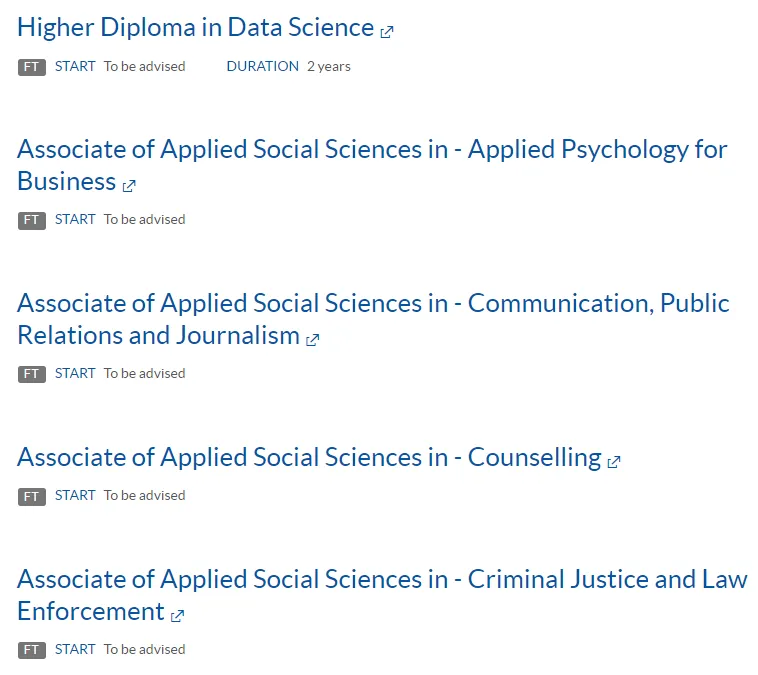
Task: Click the FT badge under Data Science diploma
Action: tap(32, 67)
